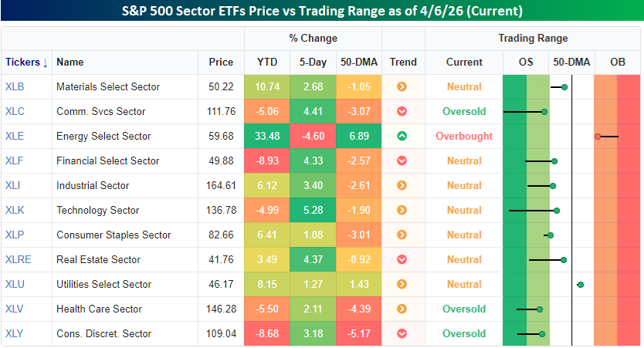Image resolution: width=644 pixels, height=348 pixels.
Task: Click the XLF downtrend arrow icon
Action: tap(402, 161)
